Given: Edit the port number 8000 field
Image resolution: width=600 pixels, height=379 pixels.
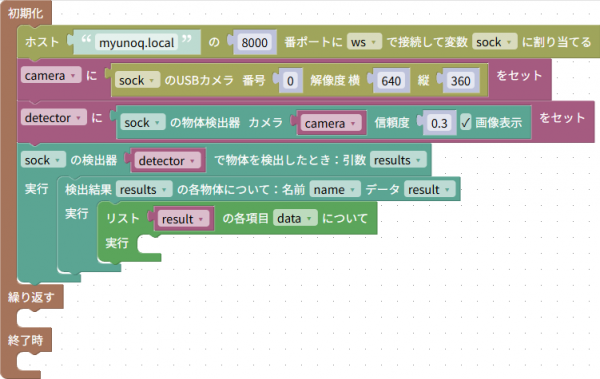Looking at the screenshot, I should coord(255,42).
